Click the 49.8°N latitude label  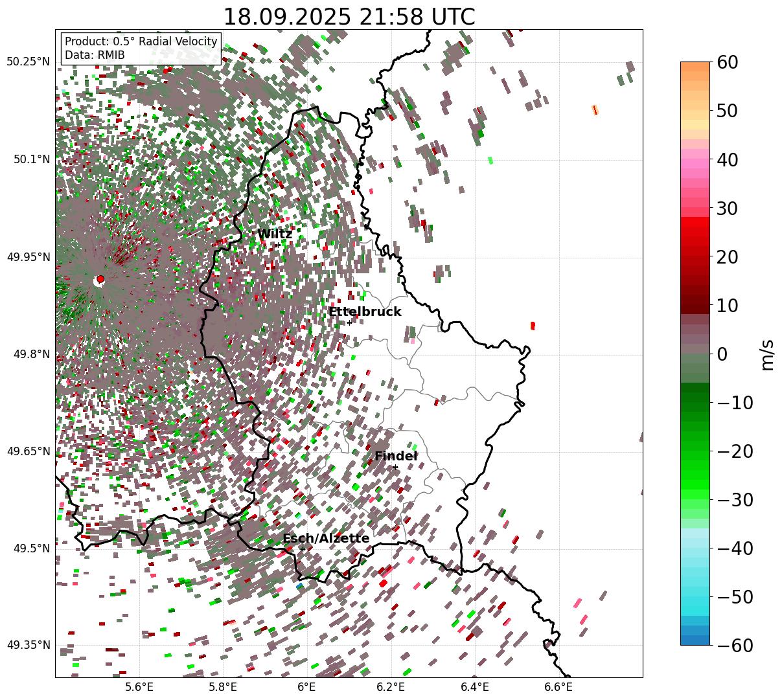31,354
